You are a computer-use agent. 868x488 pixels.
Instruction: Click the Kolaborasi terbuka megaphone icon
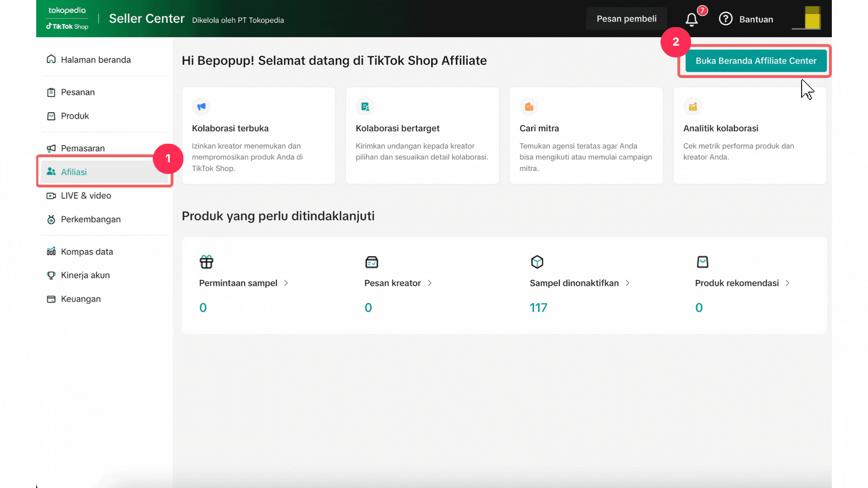coord(202,107)
